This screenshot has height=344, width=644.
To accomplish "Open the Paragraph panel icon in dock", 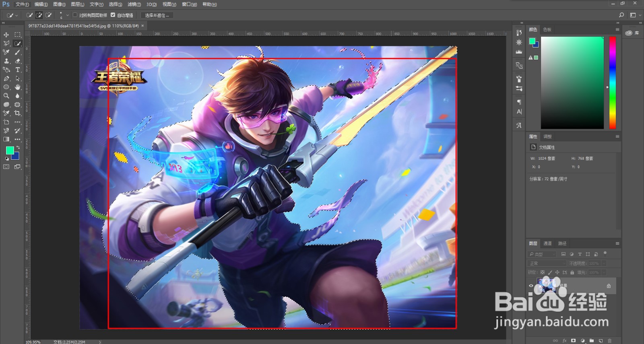I will 519,102.
